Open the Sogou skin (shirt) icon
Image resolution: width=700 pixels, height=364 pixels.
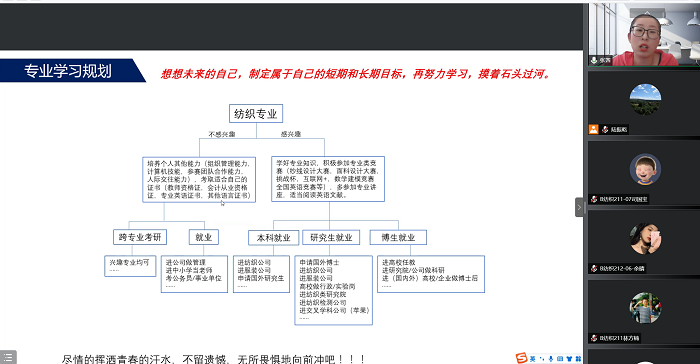(569, 359)
